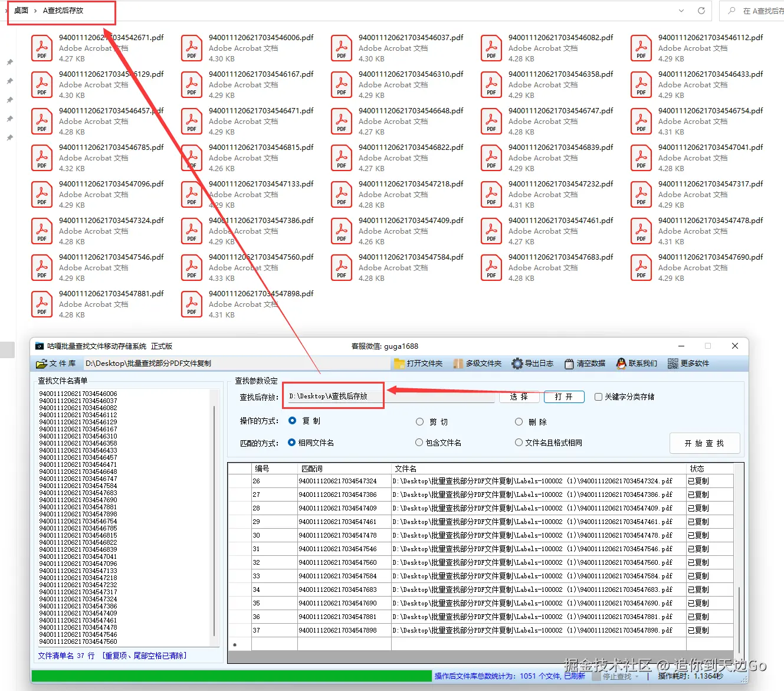
Task: Click Explorer refresh icon in address bar
Action: coord(701,11)
